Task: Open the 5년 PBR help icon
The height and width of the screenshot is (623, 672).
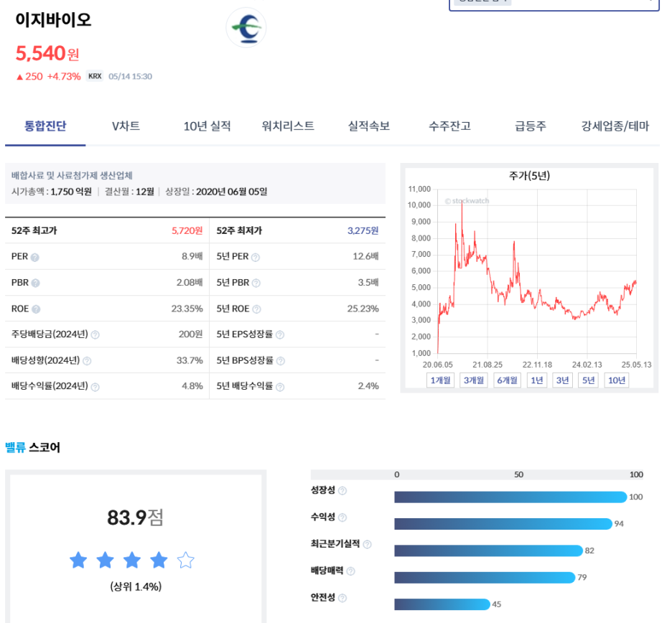Action: pos(256,283)
